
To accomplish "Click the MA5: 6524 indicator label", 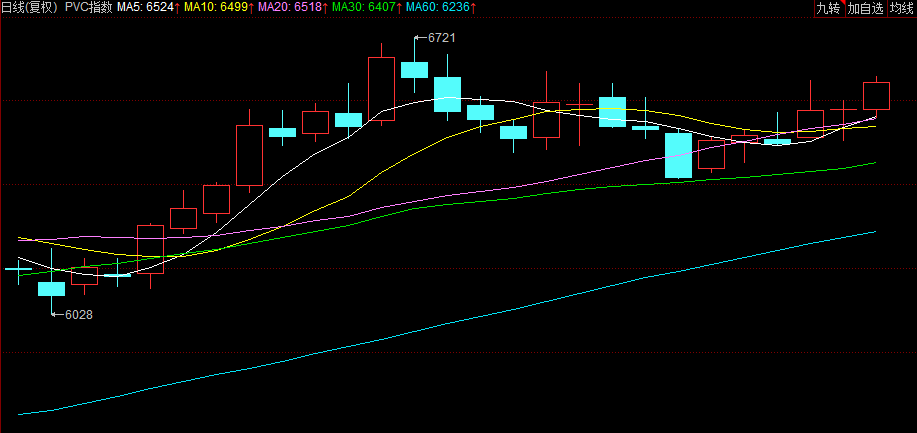I will [x=148, y=8].
